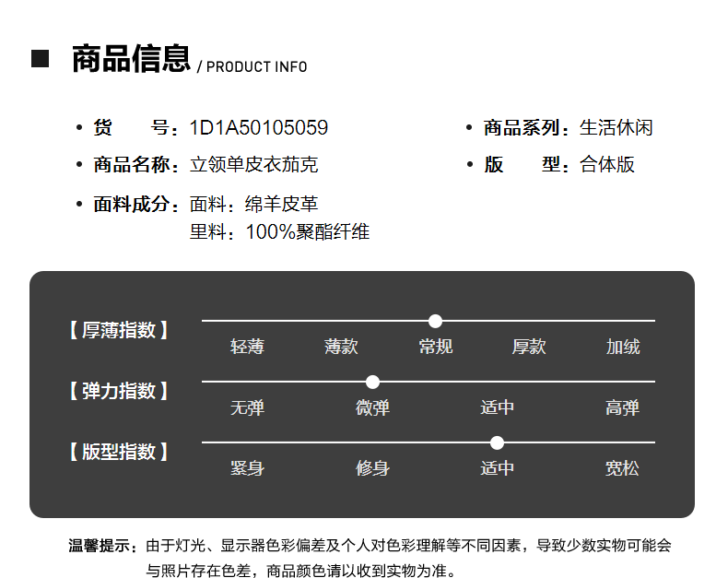This screenshot has width=728, height=578.
Task: Click the 版型 label in product info
Action: pos(526,164)
